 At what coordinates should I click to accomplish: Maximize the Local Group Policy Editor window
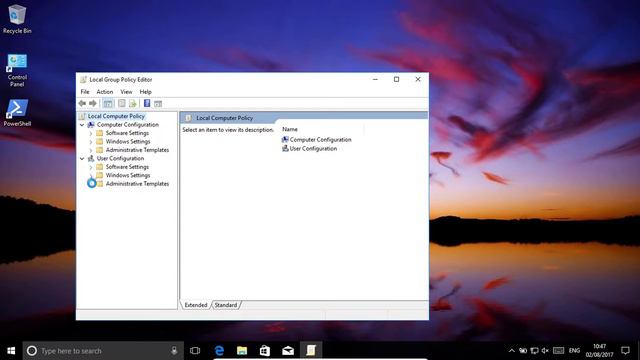[x=396, y=80]
